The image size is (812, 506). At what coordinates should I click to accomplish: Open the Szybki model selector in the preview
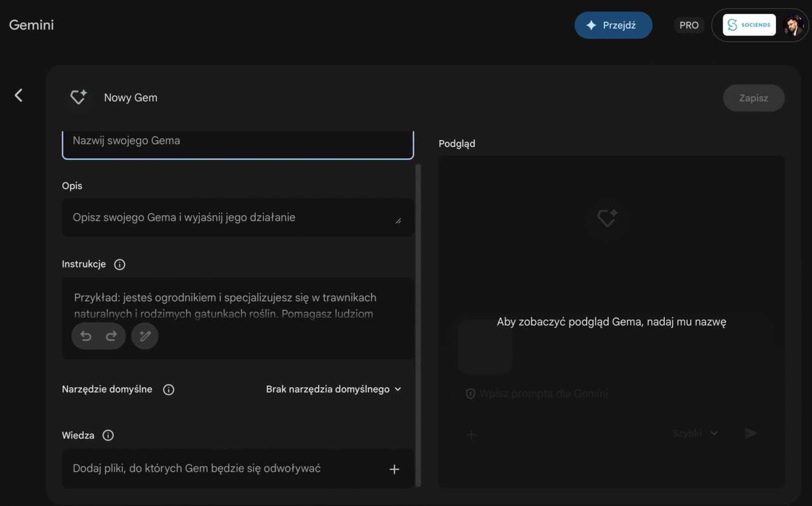(694, 433)
